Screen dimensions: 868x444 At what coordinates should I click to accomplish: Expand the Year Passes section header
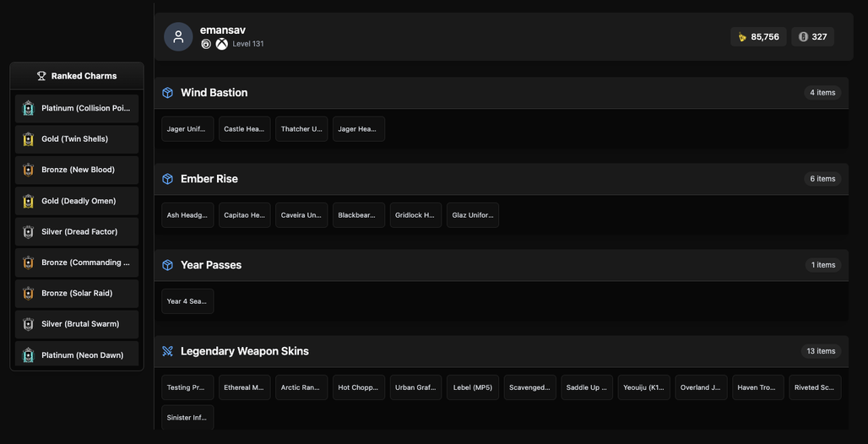pyautogui.click(x=501, y=265)
